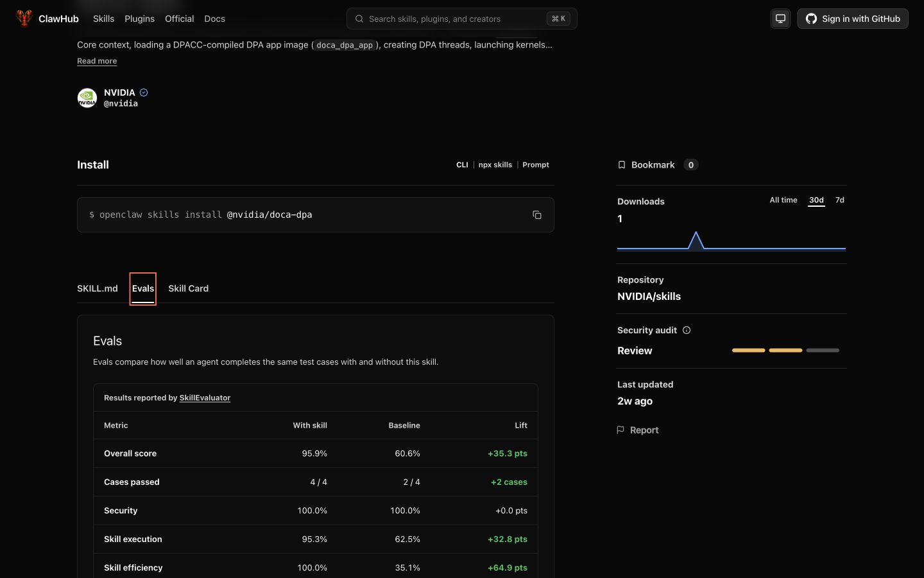The width and height of the screenshot is (924, 578).
Task: Click the Overall score metric label
Action: [130, 453]
